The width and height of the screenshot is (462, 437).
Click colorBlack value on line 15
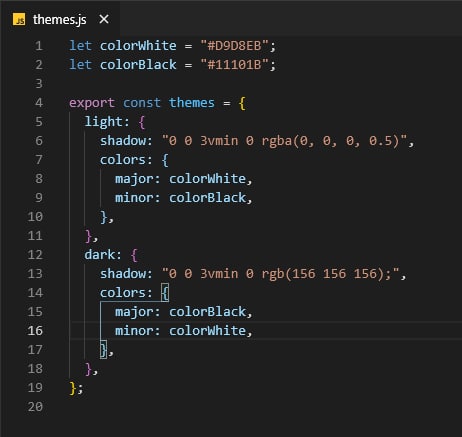point(207,312)
